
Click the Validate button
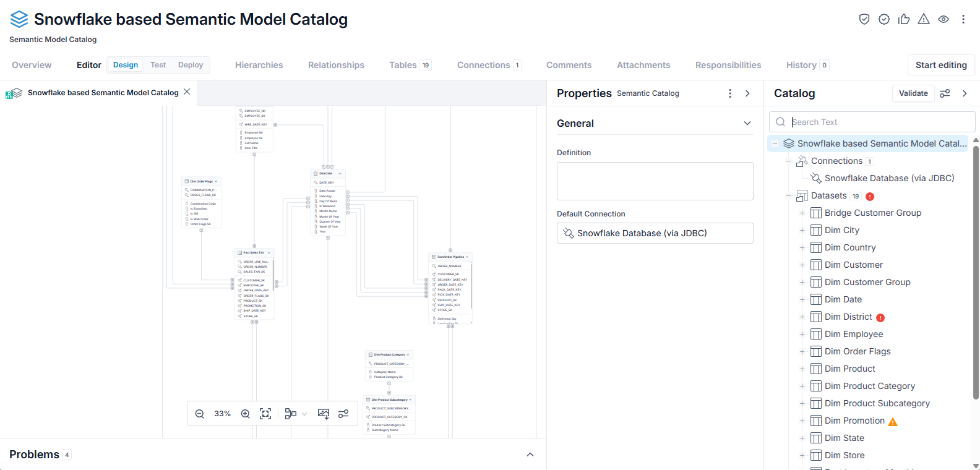coord(913,93)
